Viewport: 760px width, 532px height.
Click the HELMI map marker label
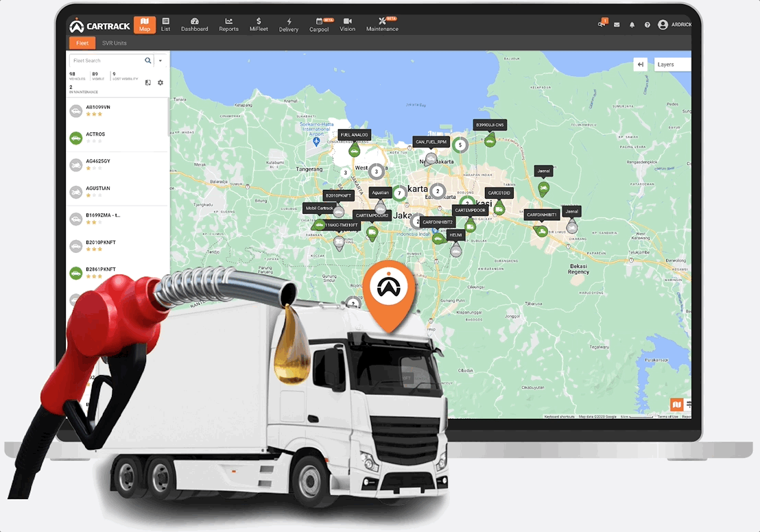coord(455,235)
